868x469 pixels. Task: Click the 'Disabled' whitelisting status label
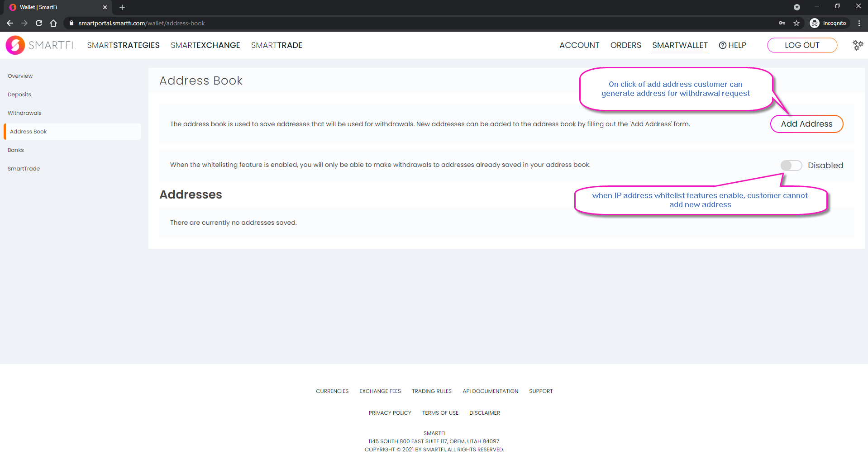coord(825,166)
